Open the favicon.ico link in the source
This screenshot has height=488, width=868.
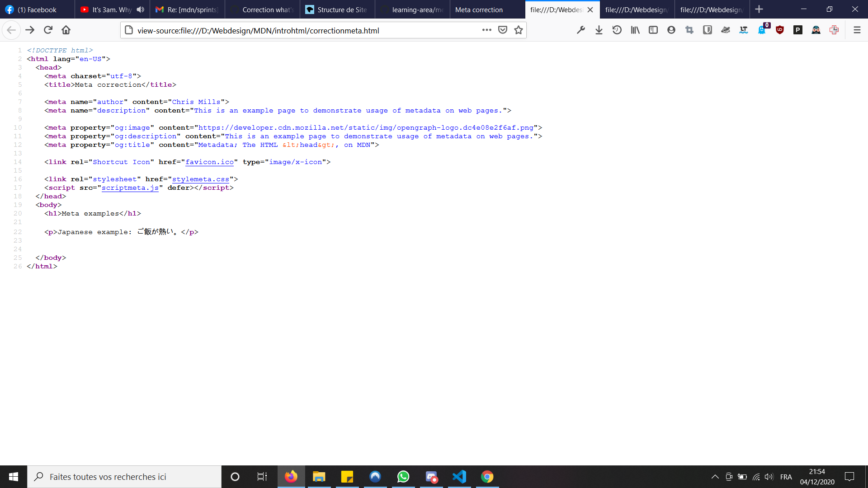point(209,162)
